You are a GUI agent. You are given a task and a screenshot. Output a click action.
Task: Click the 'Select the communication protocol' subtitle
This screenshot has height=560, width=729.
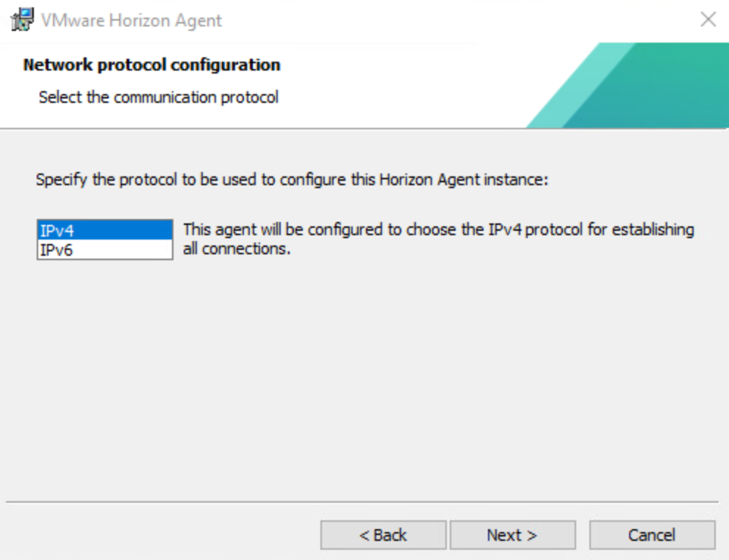tap(158, 97)
